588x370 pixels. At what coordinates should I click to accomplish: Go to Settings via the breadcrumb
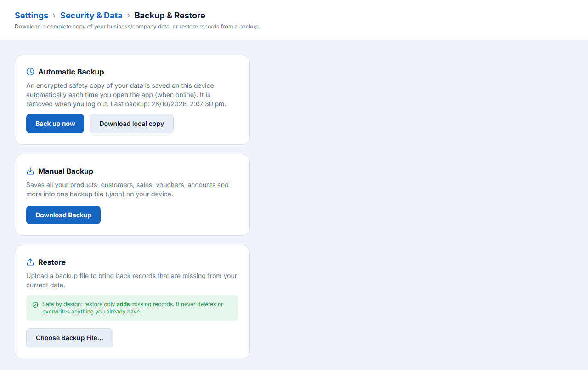pyautogui.click(x=31, y=16)
